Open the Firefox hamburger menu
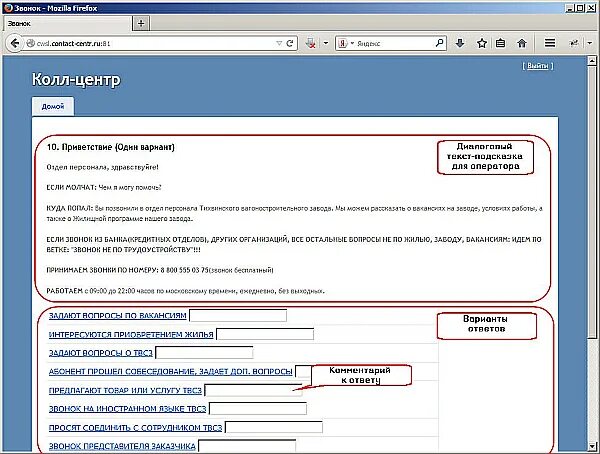 (x=550, y=43)
